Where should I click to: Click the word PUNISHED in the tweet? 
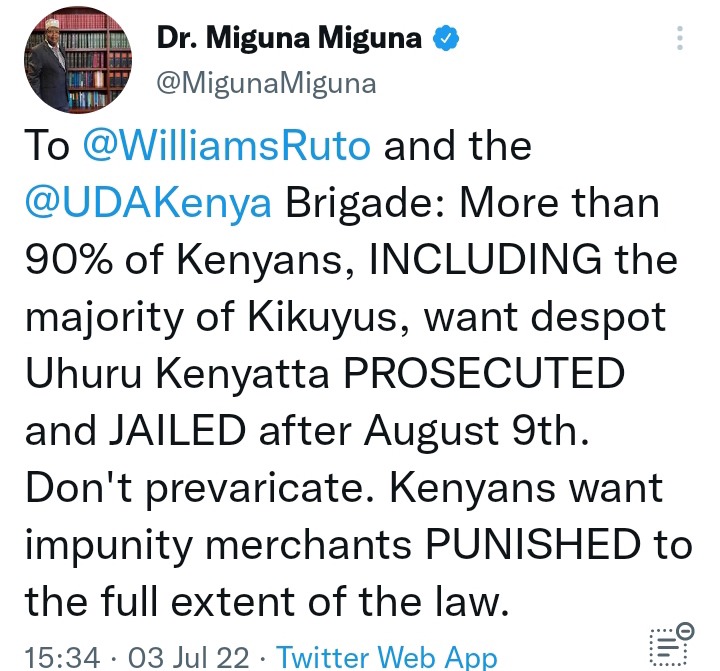coord(534,544)
